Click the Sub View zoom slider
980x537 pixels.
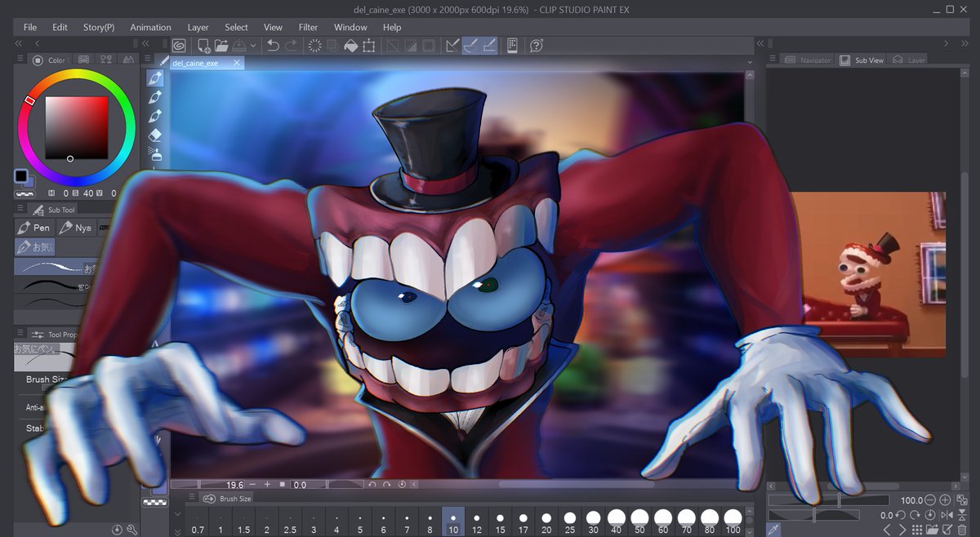[829, 499]
